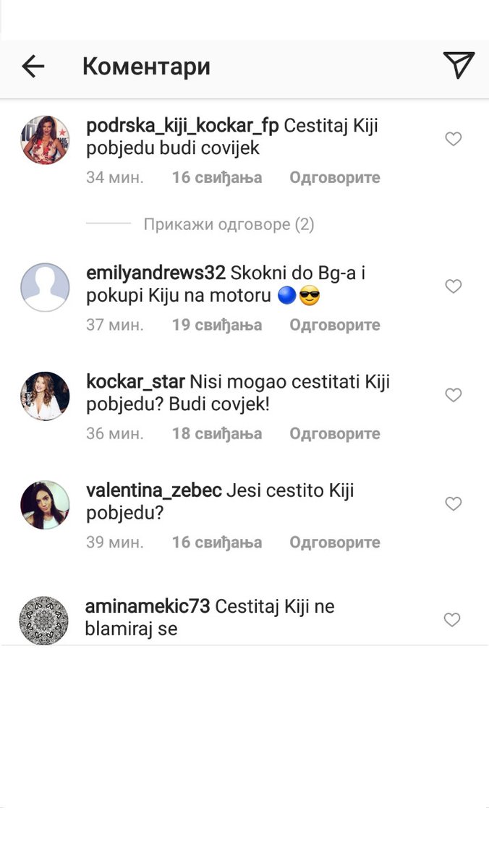This screenshot has width=489, height=868.
Task: Like emilyandrews32's comment with heart icon
Action: [x=454, y=286]
